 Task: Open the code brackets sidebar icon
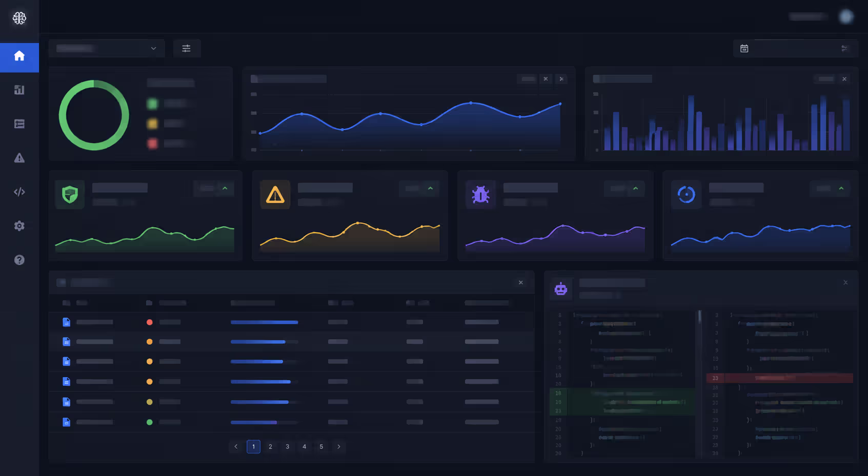point(19,192)
